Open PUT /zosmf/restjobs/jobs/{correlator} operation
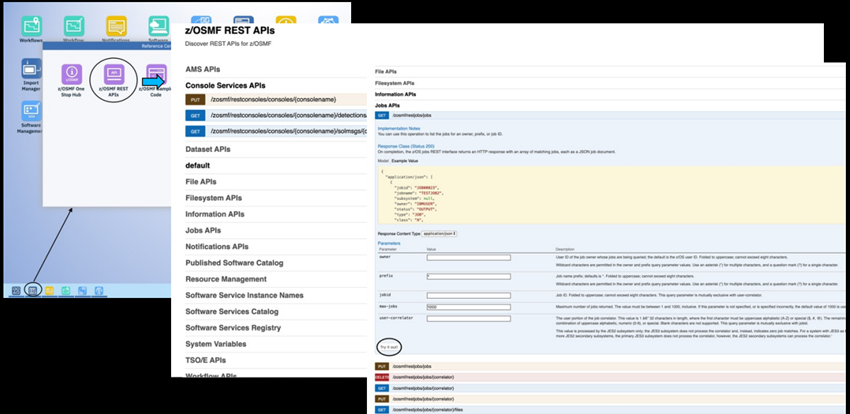This screenshot has width=850, height=414. 610,399
